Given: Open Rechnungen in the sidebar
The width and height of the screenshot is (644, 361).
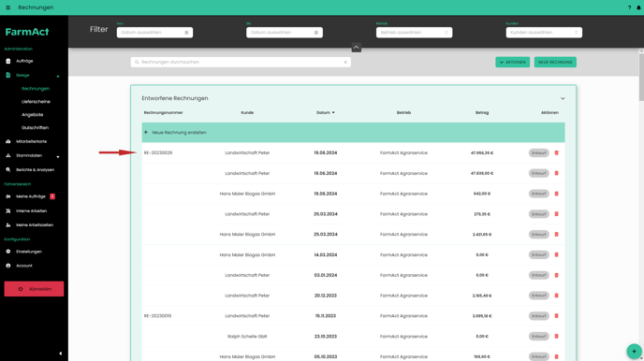Looking at the screenshot, I should pyautogui.click(x=36, y=89).
